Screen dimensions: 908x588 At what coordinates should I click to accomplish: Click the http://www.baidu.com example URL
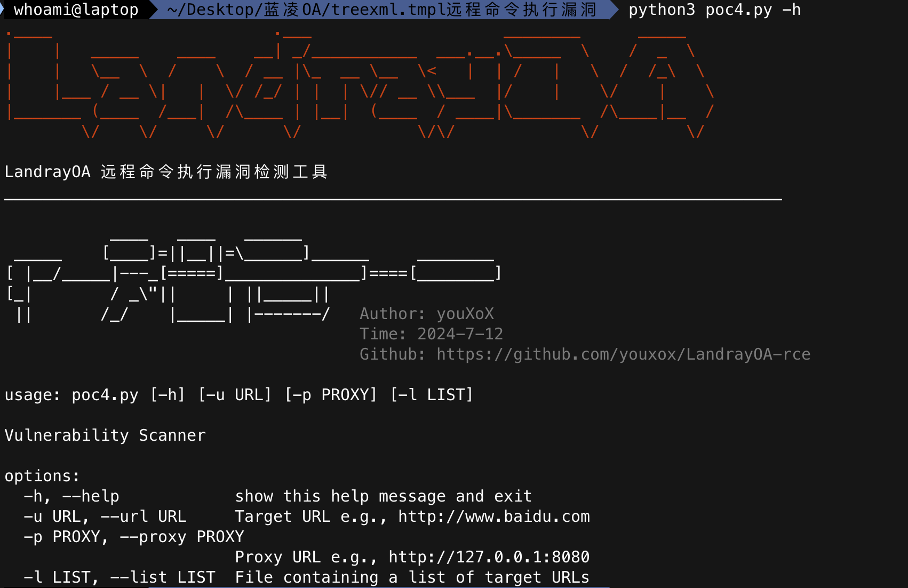tap(494, 517)
